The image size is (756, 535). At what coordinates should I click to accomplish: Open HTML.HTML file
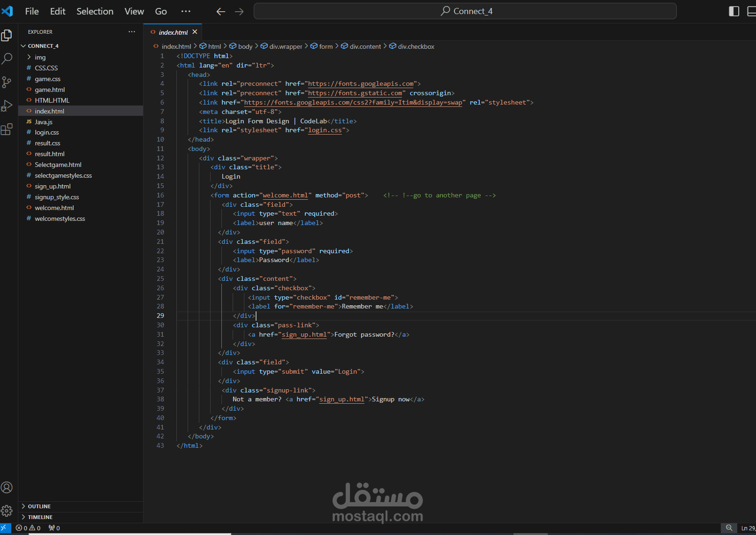click(x=81, y=100)
